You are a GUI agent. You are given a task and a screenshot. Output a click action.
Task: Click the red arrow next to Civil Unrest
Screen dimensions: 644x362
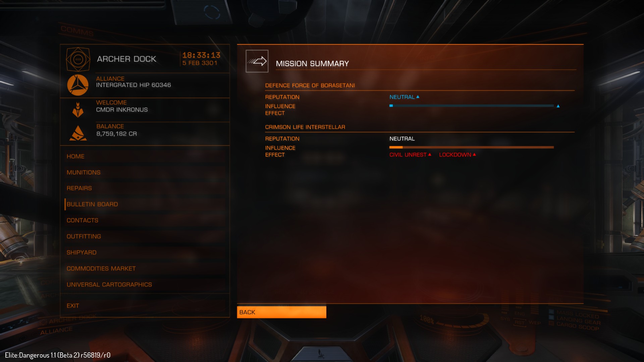point(430,155)
